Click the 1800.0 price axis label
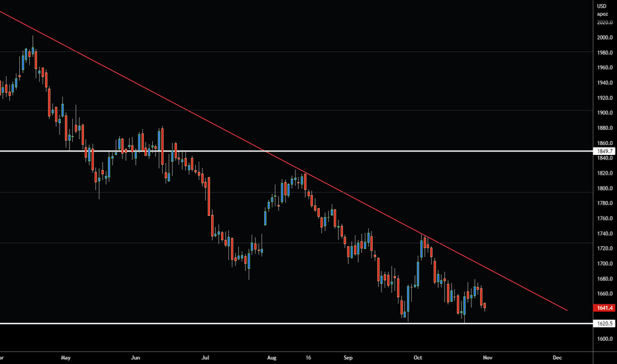 605,188
